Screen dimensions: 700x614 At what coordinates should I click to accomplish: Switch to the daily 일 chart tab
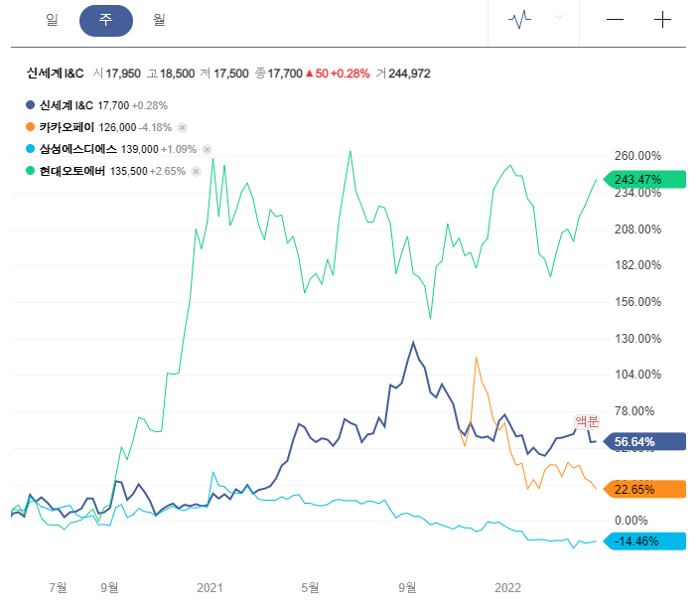click(53, 20)
